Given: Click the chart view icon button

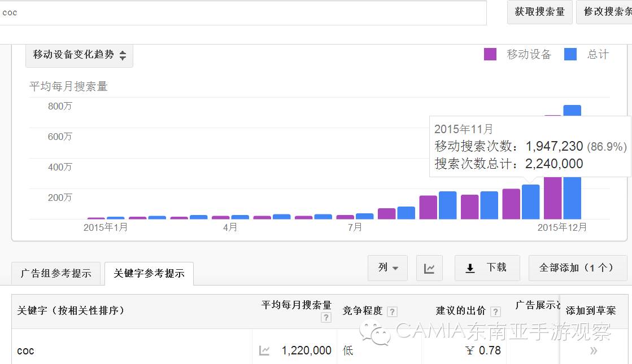Looking at the screenshot, I should (x=429, y=267).
